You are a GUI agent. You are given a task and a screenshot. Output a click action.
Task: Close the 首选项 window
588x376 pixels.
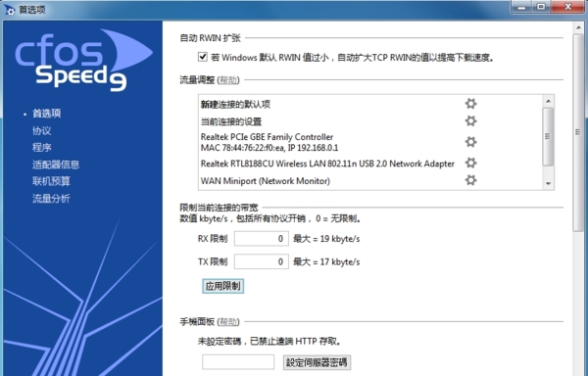[567, 7]
